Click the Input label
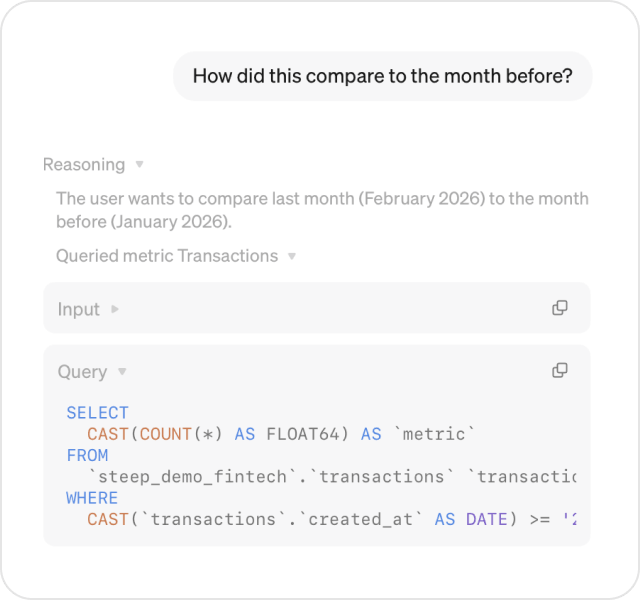Screen dimensions: 640x600 pyautogui.click(x=79, y=310)
